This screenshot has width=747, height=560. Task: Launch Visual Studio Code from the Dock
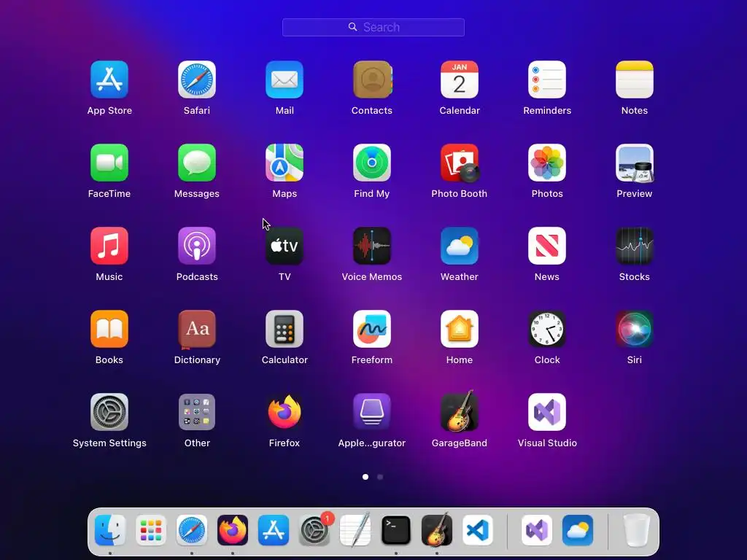[x=478, y=531]
